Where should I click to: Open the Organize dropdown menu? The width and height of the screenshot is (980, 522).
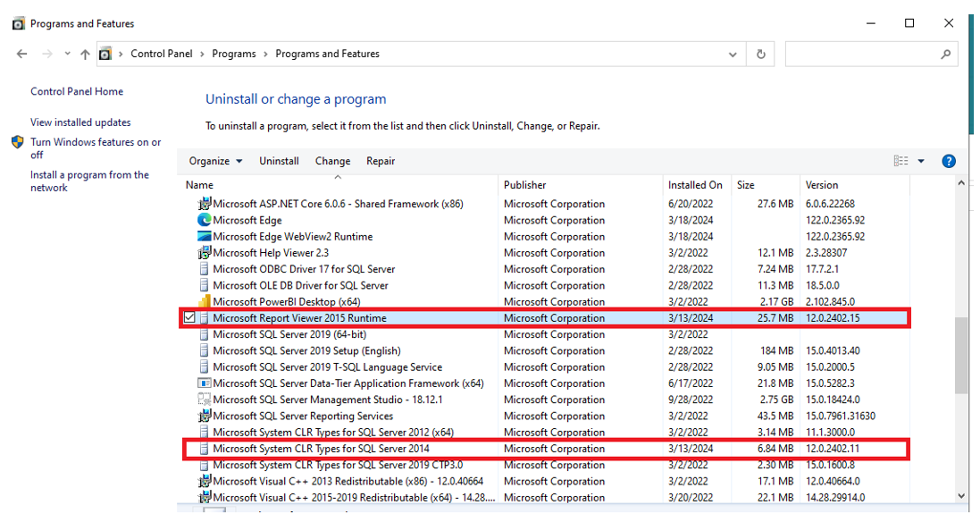(x=215, y=161)
